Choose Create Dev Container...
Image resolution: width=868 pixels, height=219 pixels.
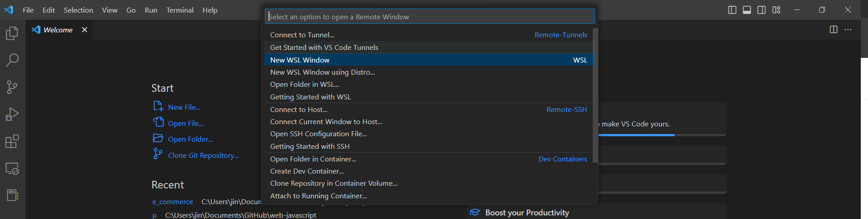pyautogui.click(x=429, y=171)
